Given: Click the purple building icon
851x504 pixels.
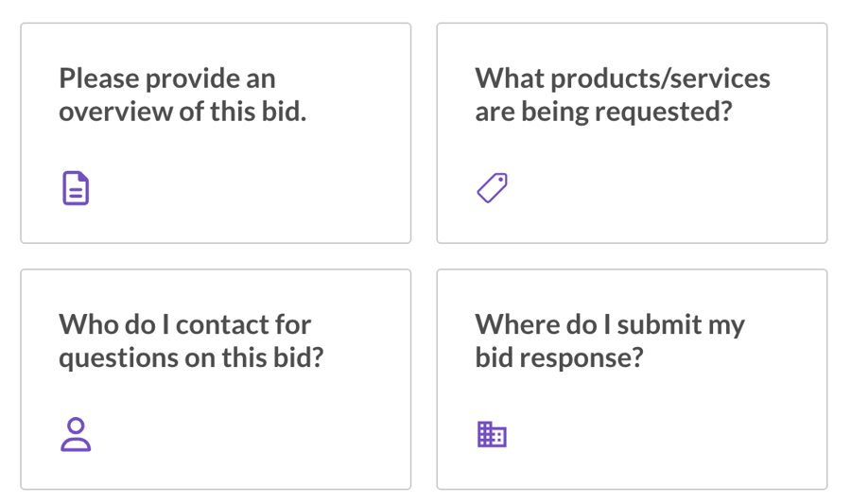Looking at the screenshot, I should point(492,434).
